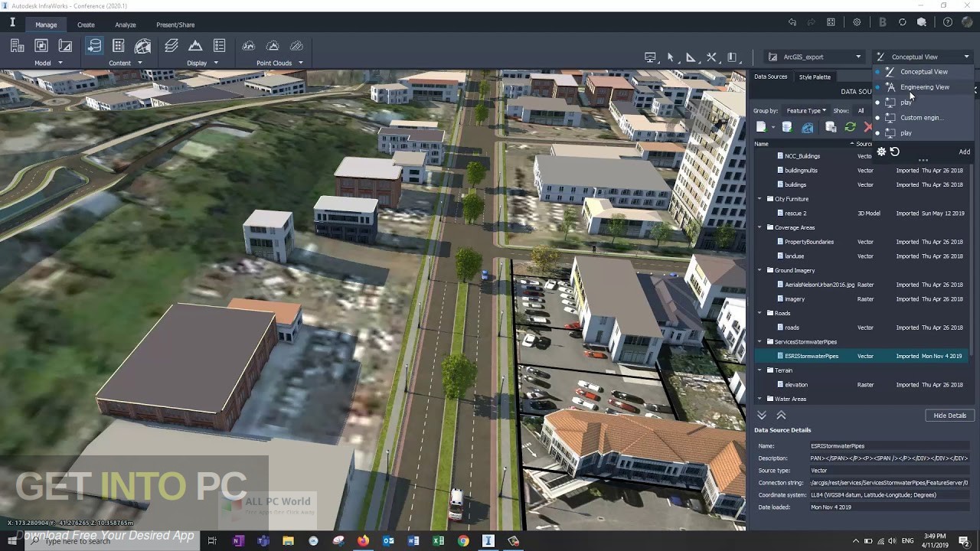Click the striped Point Clouds icon
Viewport: 980px width, 551px height.
[296, 46]
